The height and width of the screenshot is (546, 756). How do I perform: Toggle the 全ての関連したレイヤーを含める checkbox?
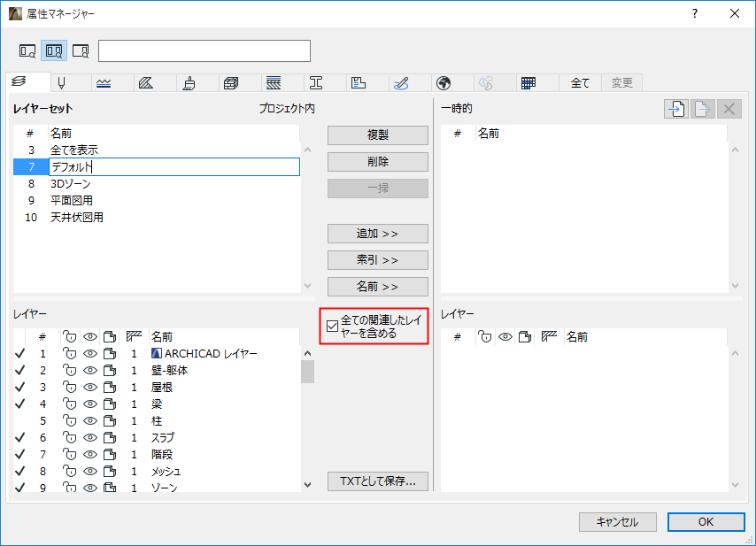click(x=332, y=327)
